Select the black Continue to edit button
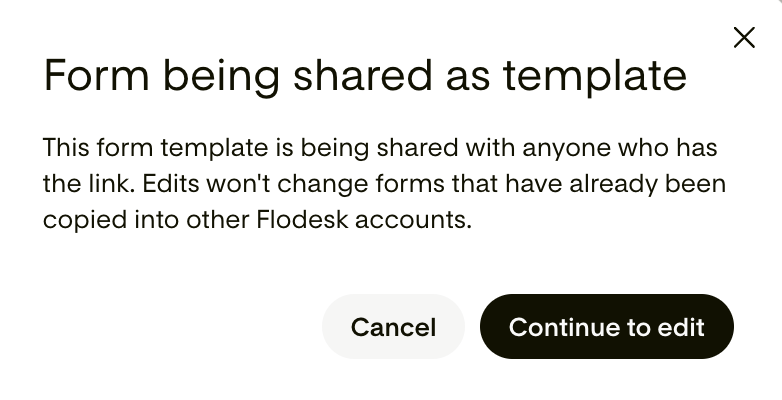Image resolution: width=782 pixels, height=400 pixels. [x=606, y=327]
